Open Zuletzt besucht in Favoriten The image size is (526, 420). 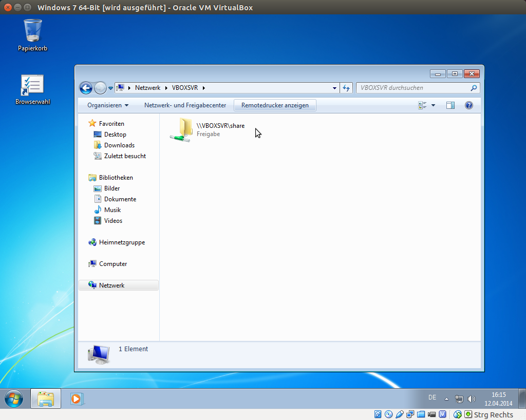[x=125, y=156]
